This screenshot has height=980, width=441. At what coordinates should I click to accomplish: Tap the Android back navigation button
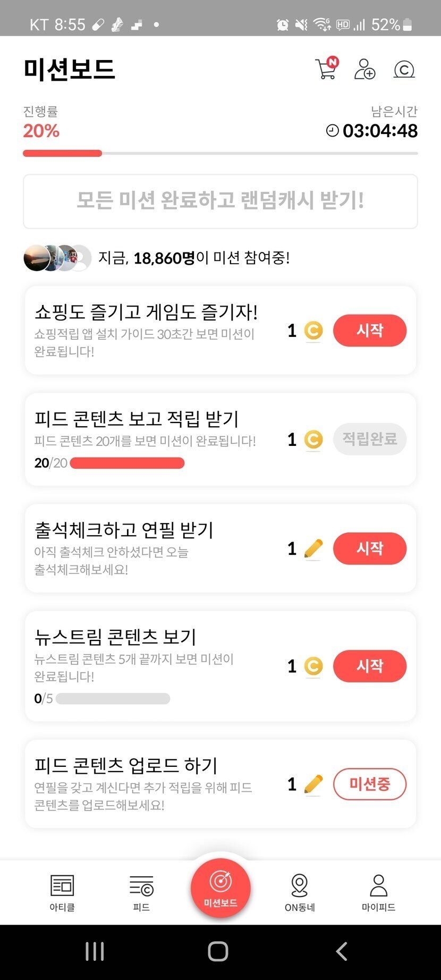342,951
